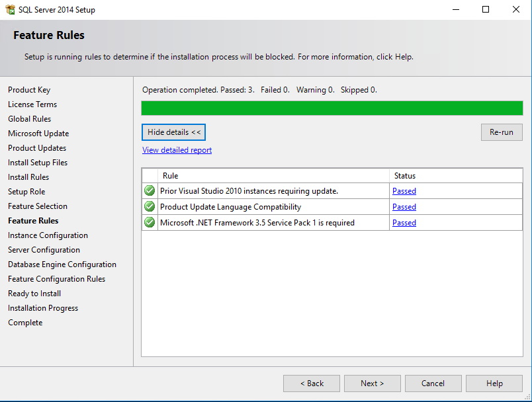This screenshot has height=402, width=532.
Task: Re-run the feature rules check
Action: pos(502,132)
